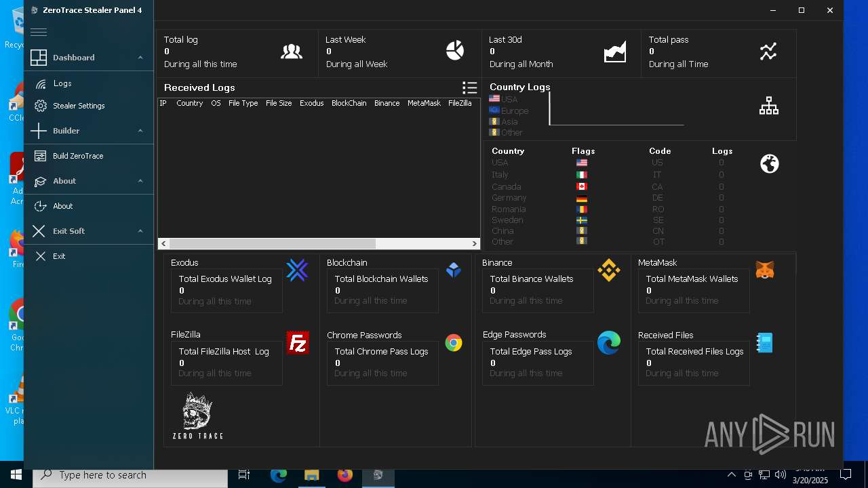Collapse the Builder section chevron
Viewport: 868px width, 488px height.
[140, 131]
